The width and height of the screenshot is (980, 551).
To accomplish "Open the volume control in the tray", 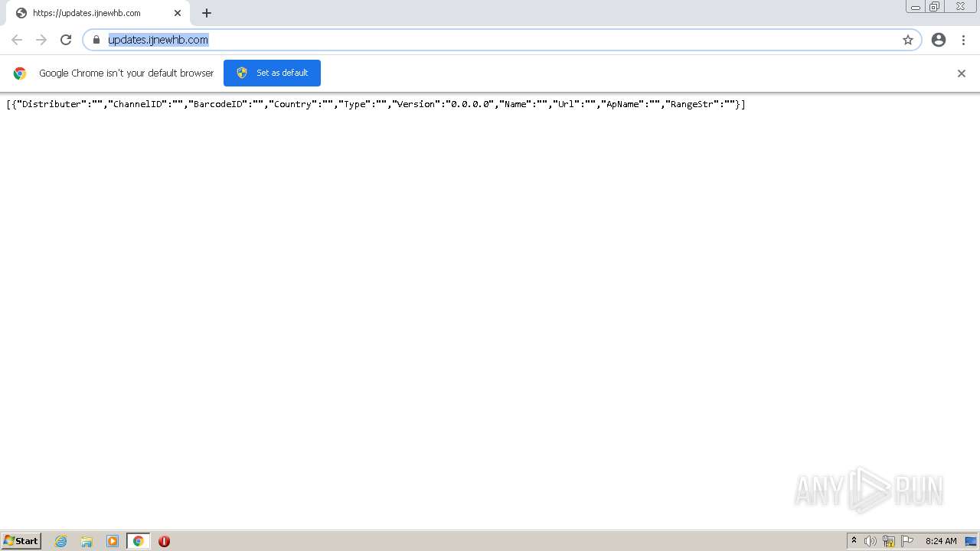I will coord(871,541).
